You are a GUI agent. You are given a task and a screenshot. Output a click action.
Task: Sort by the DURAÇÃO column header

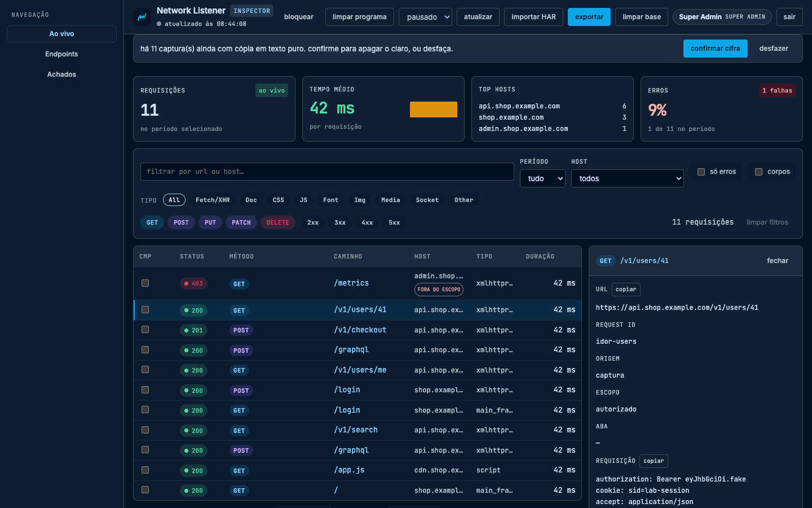[x=540, y=256]
